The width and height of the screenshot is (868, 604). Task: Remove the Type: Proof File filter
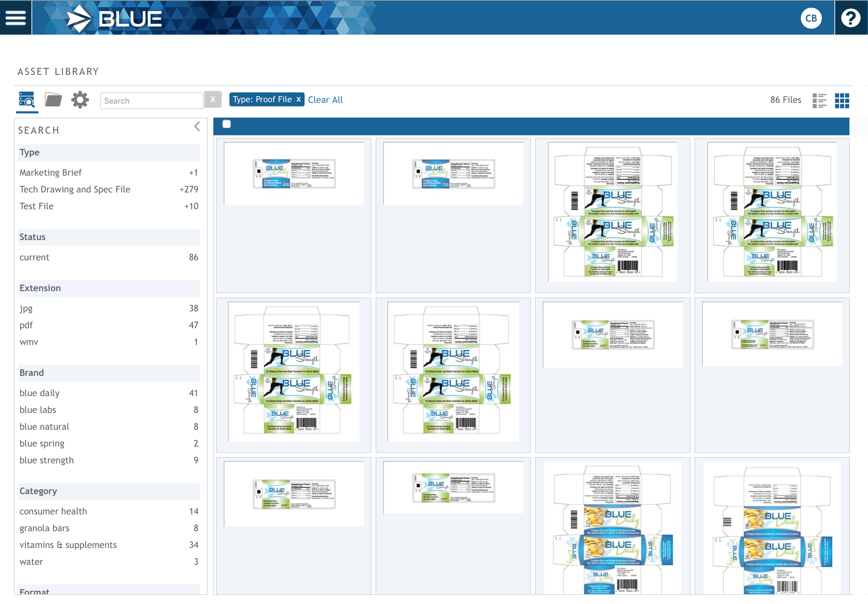point(298,99)
